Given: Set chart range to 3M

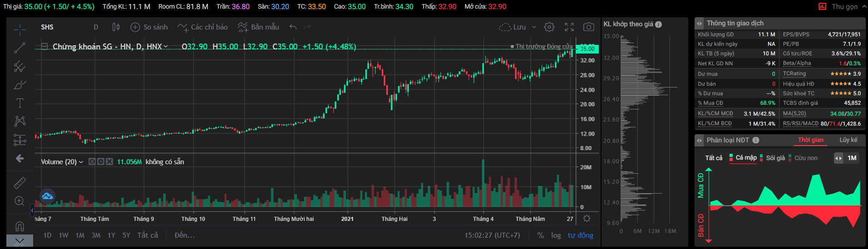Looking at the screenshot, I should tap(96, 235).
